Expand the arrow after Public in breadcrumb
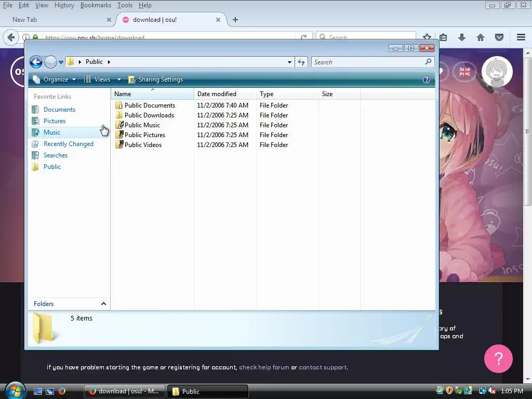The width and height of the screenshot is (532, 399). point(109,62)
